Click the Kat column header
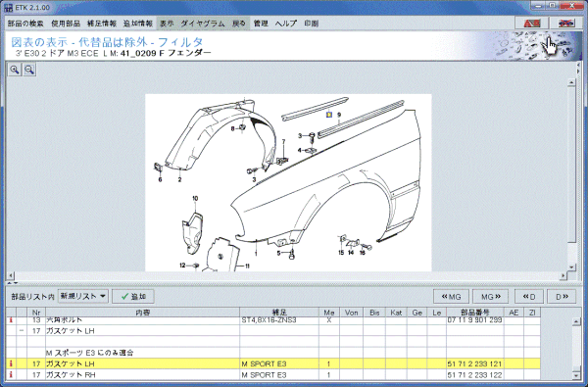The height and width of the screenshot is (387, 588). coord(396,313)
